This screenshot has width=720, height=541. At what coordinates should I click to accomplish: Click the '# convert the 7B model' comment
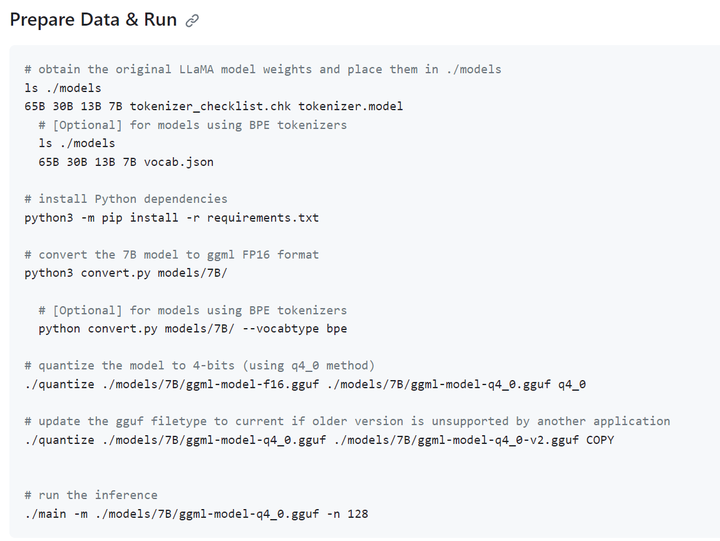[x=171, y=254]
